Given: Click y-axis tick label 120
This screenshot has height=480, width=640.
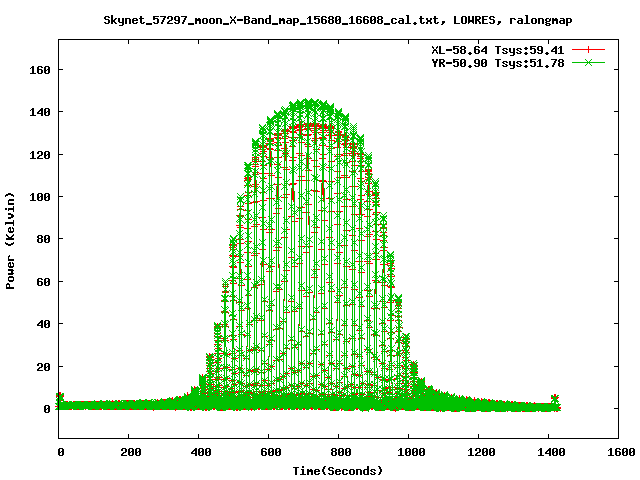Looking at the screenshot, I should click(x=40, y=155).
